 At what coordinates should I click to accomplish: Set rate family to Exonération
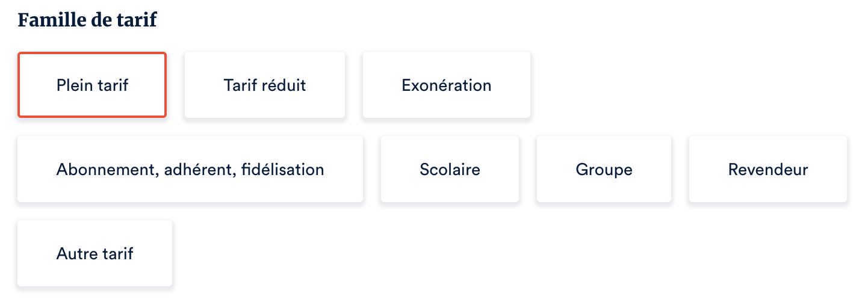[446, 85]
